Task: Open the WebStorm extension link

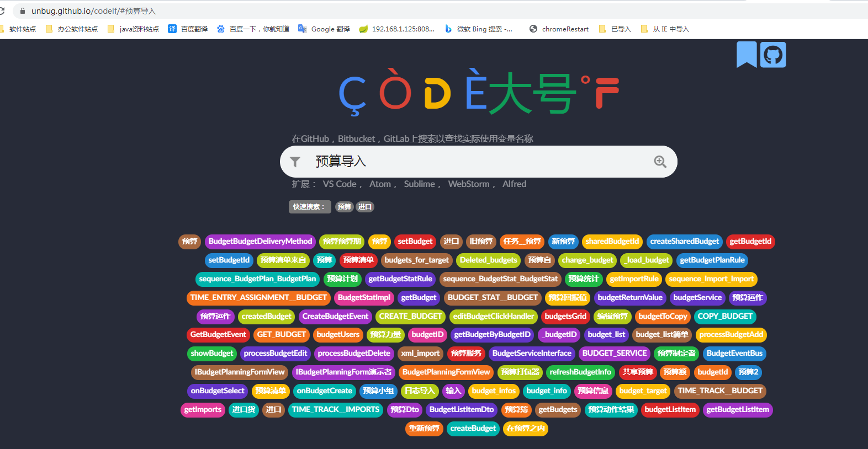Action: (x=469, y=184)
